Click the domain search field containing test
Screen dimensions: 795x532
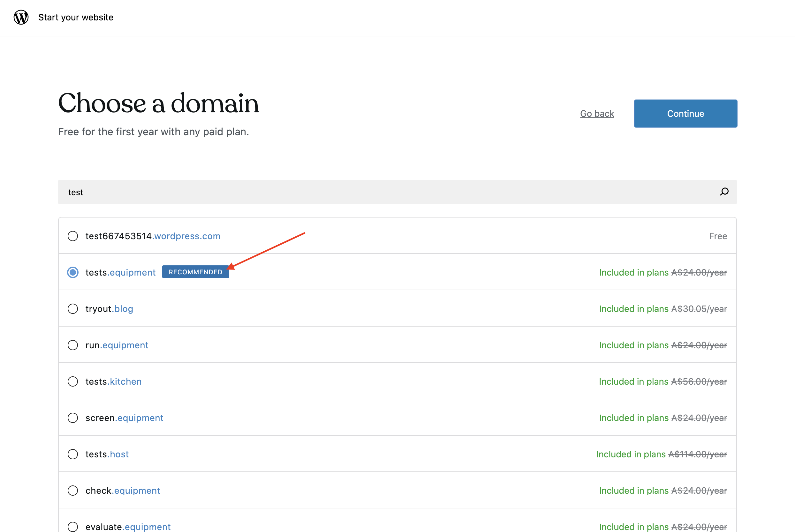(x=374, y=192)
